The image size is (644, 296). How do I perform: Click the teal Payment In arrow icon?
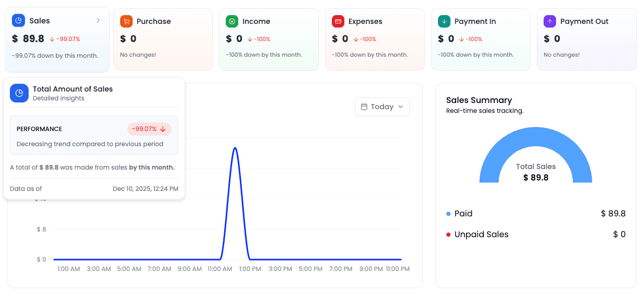click(x=444, y=21)
